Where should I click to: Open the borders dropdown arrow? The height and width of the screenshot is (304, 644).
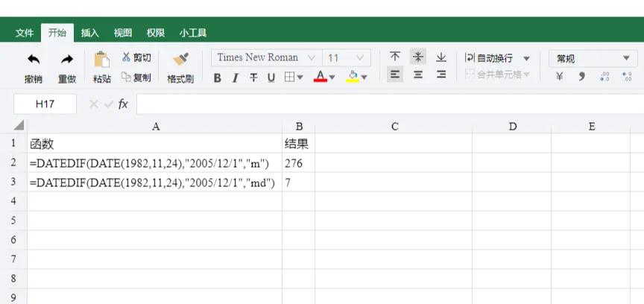[x=300, y=77]
